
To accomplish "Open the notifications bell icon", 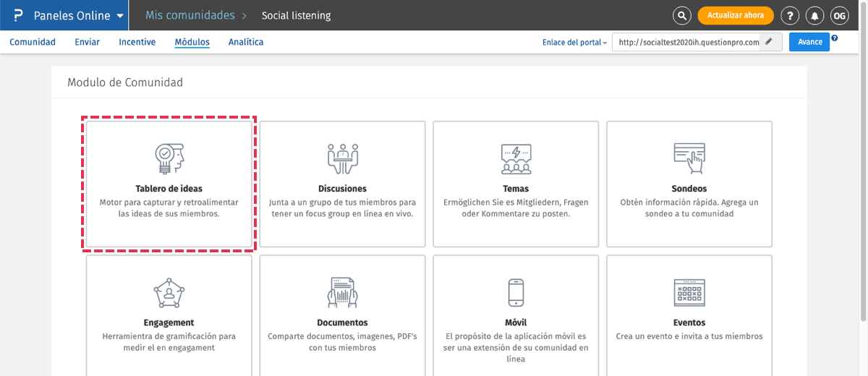I will click(x=815, y=16).
